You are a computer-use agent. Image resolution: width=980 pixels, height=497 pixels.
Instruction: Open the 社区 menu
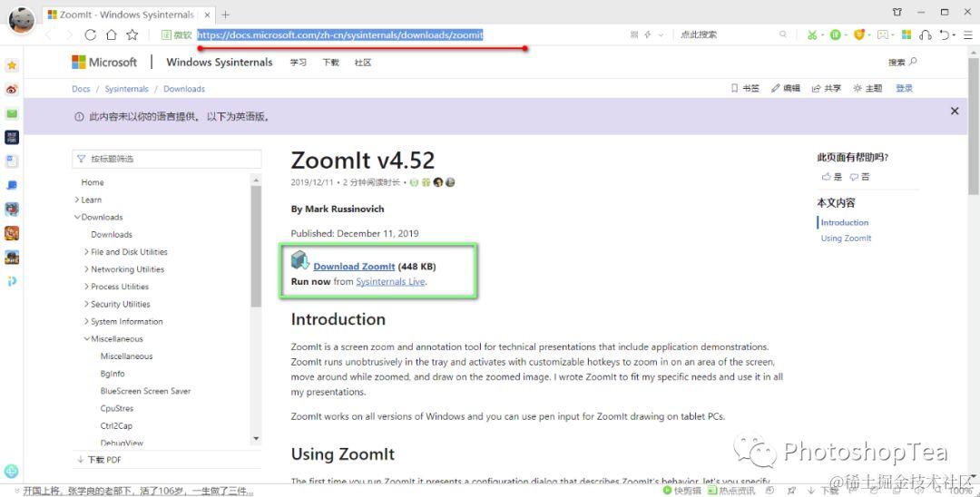tap(363, 63)
